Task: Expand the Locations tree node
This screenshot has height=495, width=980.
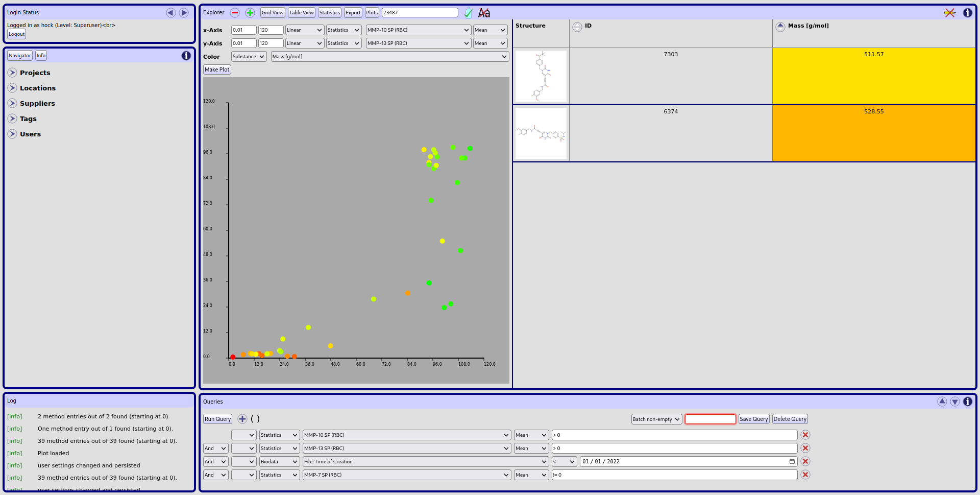Action: pyautogui.click(x=13, y=88)
